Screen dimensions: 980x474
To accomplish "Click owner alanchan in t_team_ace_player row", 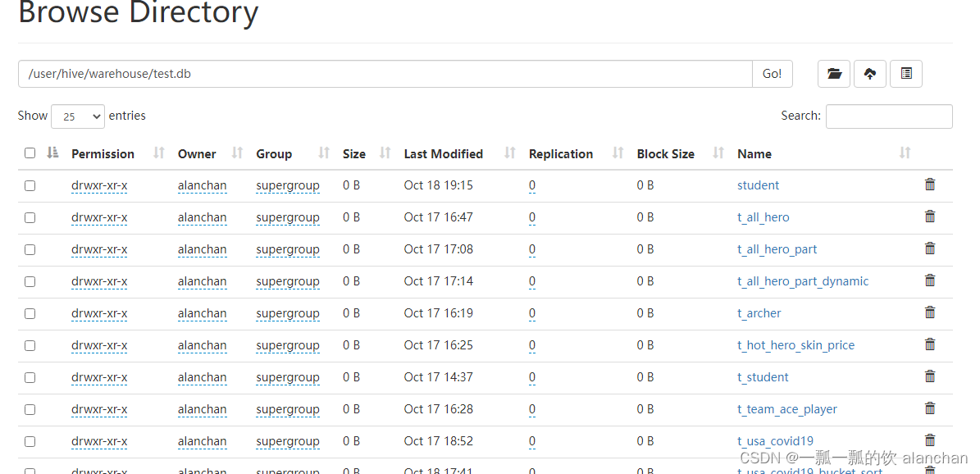I will (202, 409).
